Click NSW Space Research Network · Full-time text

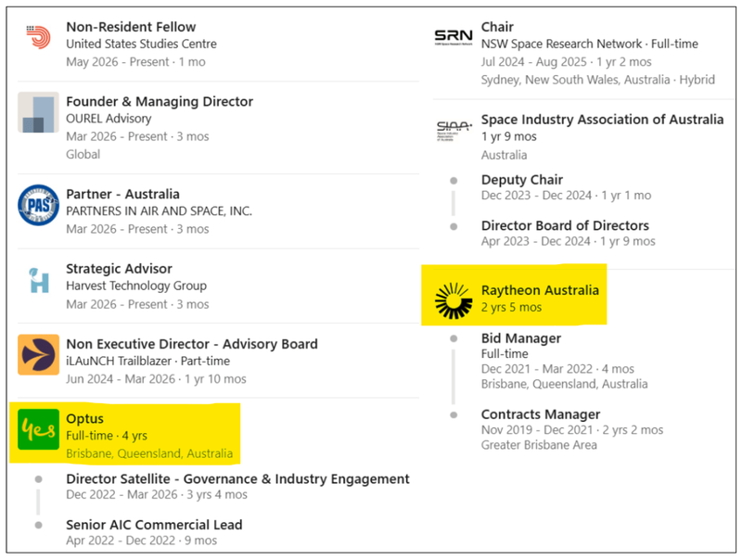[x=590, y=44]
